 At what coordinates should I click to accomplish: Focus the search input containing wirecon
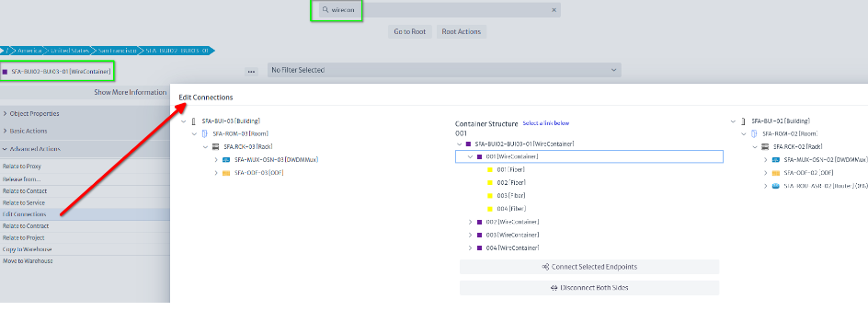(440, 10)
